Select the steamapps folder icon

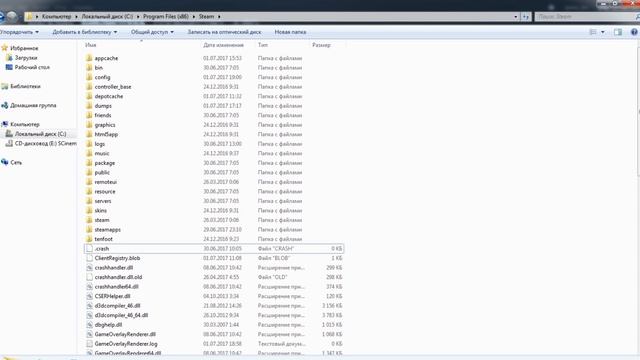tap(89, 229)
